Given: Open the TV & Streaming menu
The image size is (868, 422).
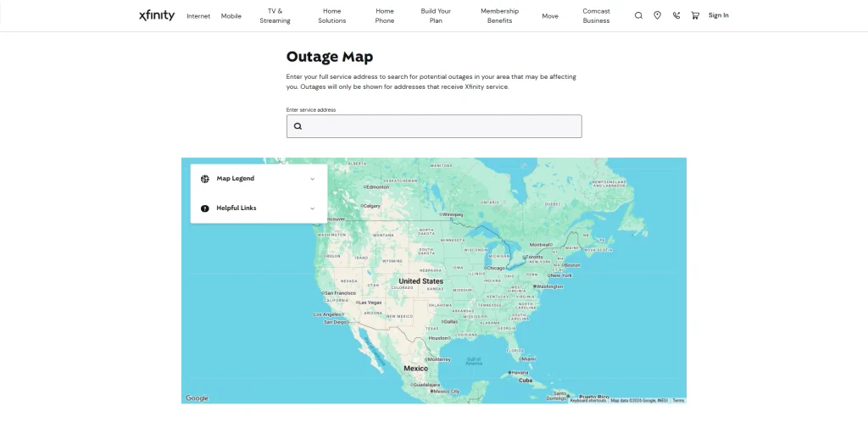Looking at the screenshot, I should [275, 16].
